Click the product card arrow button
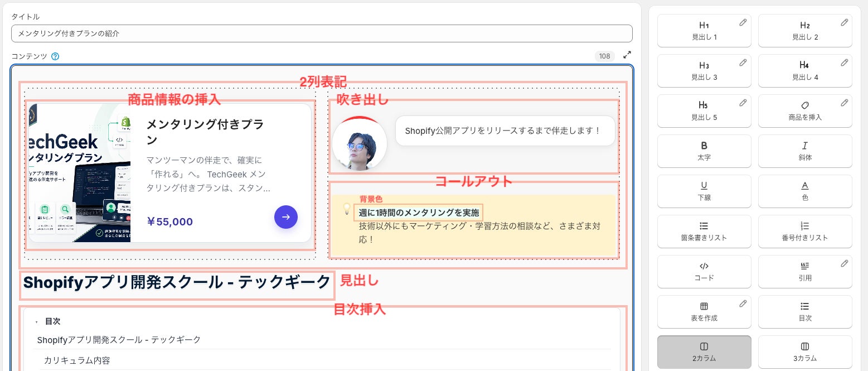The height and width of the screenshot is (371, 868). tap(286, 217)
